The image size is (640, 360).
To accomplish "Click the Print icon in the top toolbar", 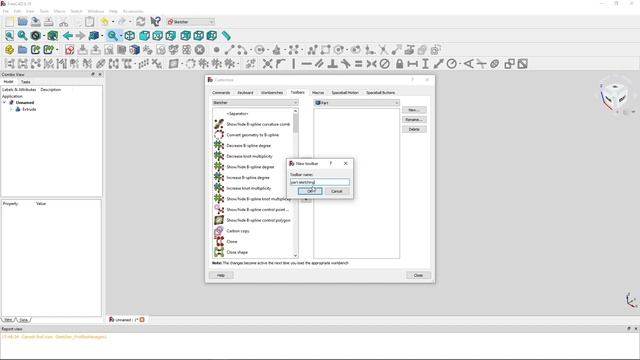I will click(49, 22).
